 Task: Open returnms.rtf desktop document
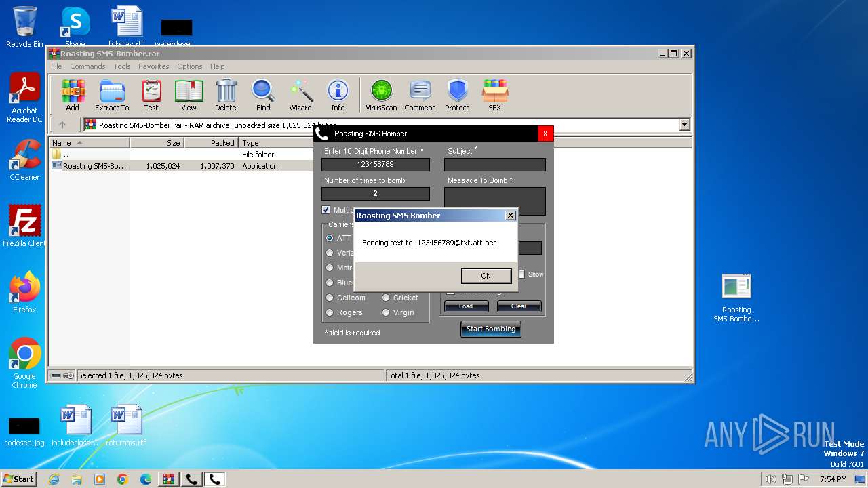(x=126, y=426)
